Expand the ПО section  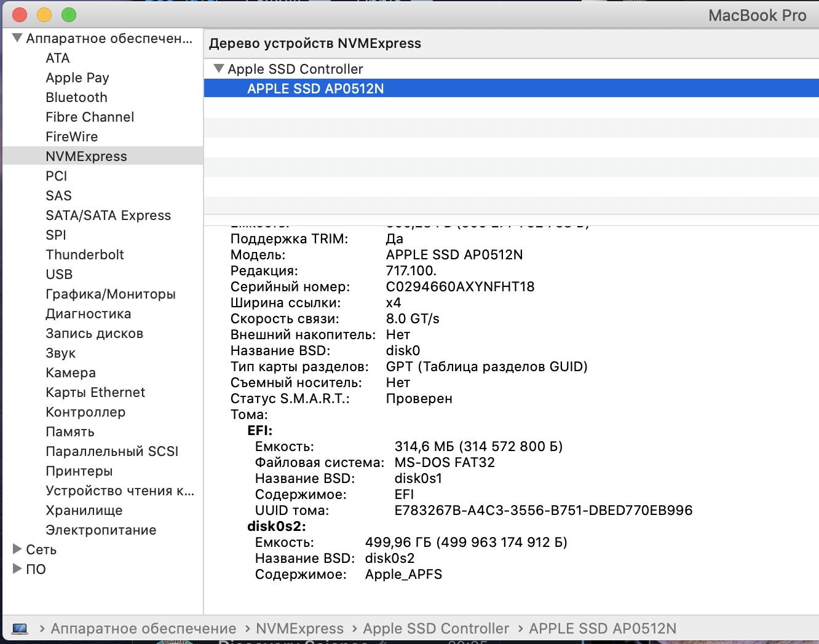pos(17,568)
